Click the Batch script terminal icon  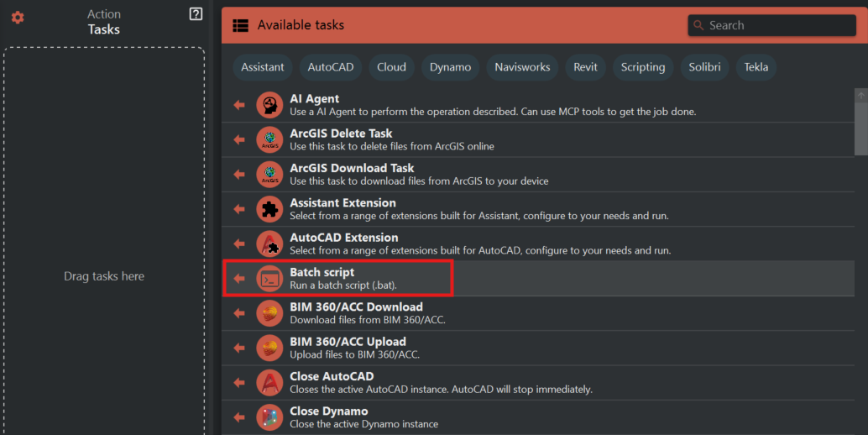click(269, 279)
